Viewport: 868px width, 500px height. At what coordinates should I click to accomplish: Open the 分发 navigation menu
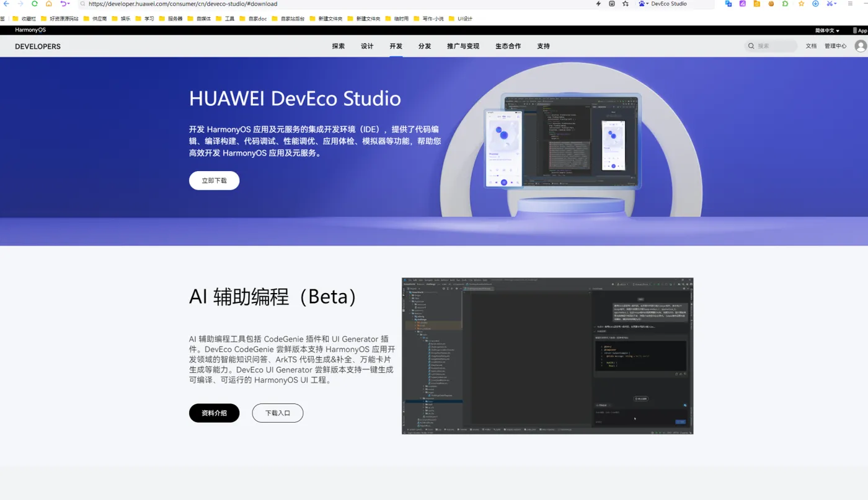[425, 46]
